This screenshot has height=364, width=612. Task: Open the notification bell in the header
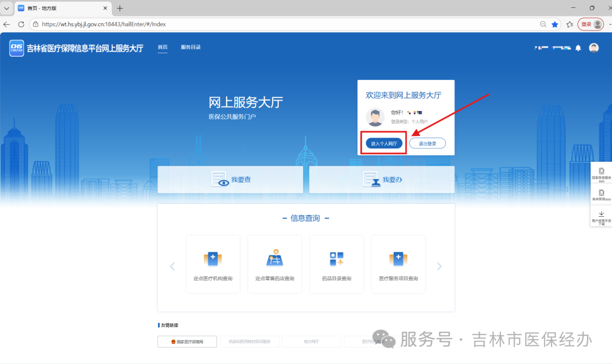578,48
